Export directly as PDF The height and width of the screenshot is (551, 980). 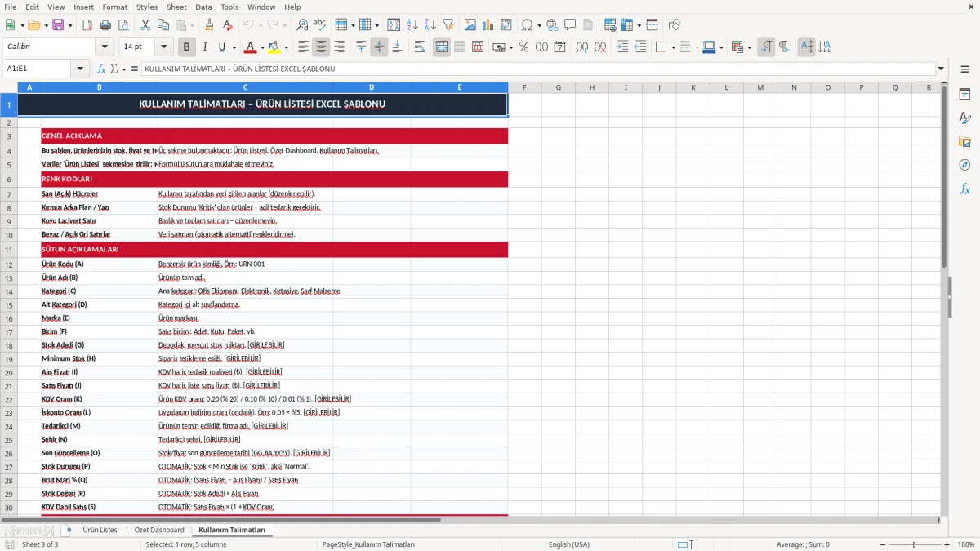point(88,25)
